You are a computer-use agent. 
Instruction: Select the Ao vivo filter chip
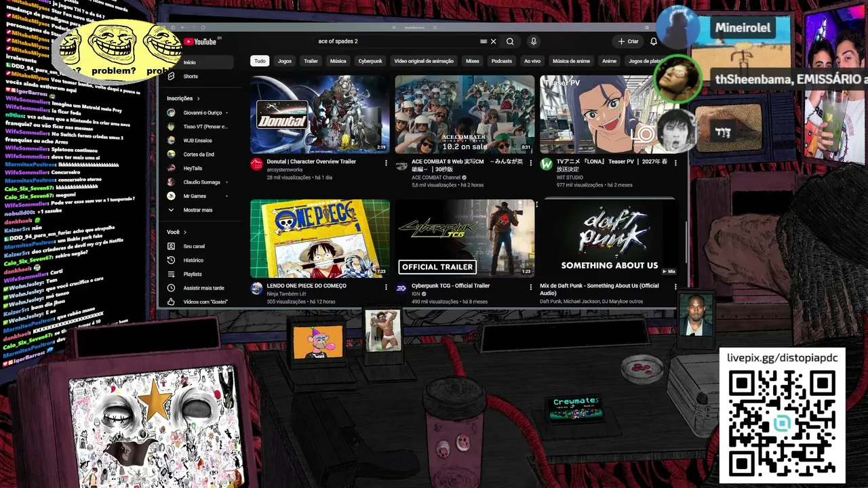pos(532,61)
